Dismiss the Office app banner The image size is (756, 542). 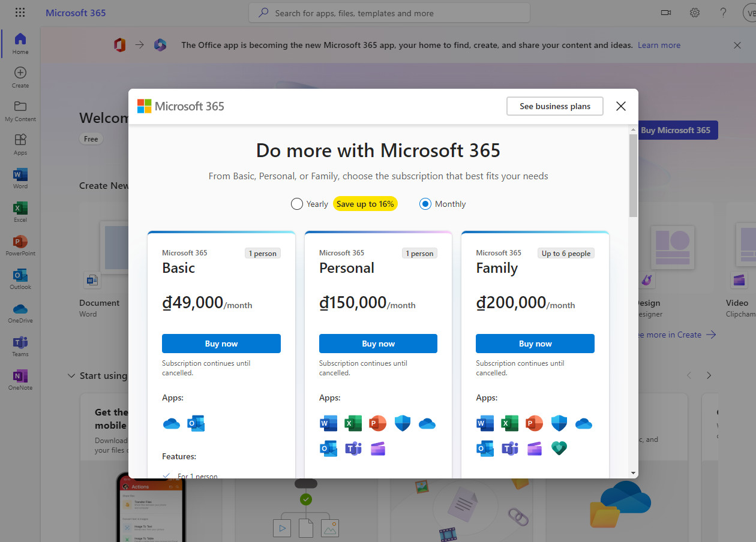[x=737, y=45]
